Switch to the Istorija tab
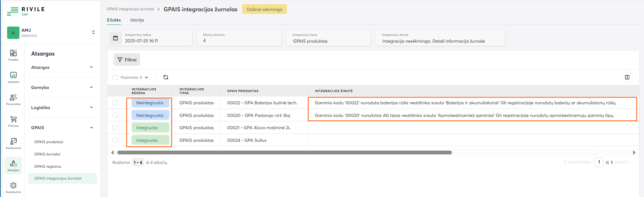The image size is (644, 197). [137, 20]
